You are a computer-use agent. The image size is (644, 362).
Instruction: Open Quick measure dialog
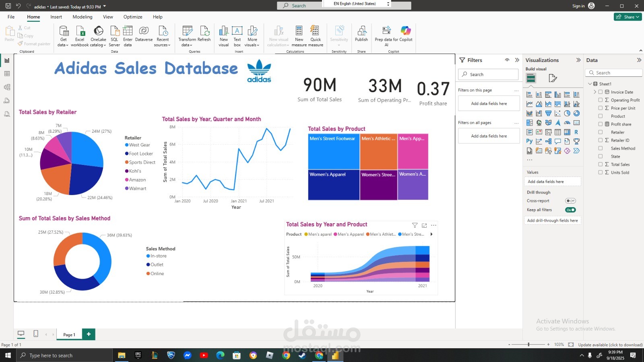tap(316, 36)
